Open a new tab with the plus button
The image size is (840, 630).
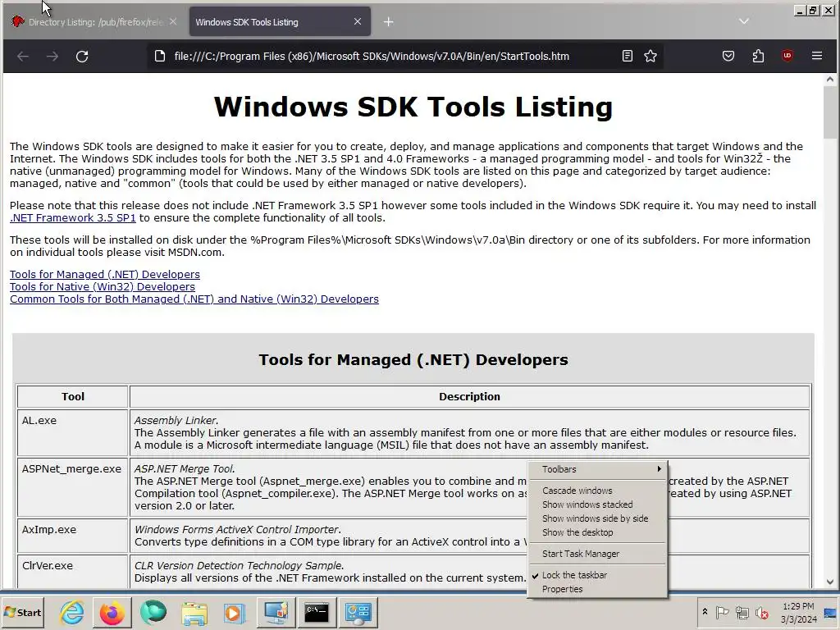tap(388, 22)
